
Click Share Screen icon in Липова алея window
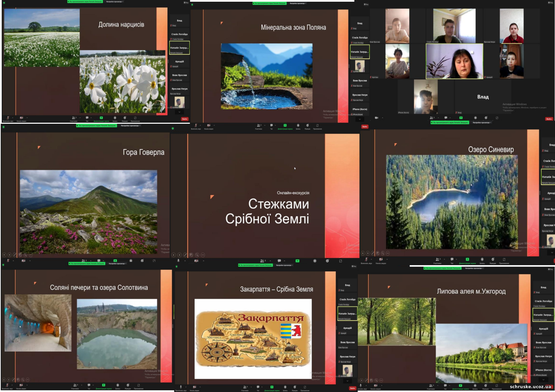[x=461, y=385]
